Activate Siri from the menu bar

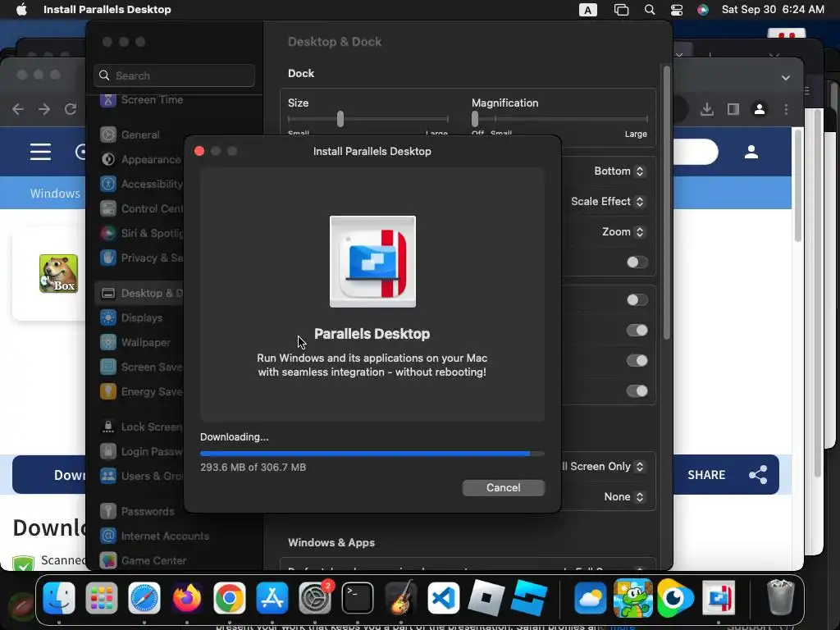pyautogui.click(x=703, y=10)
